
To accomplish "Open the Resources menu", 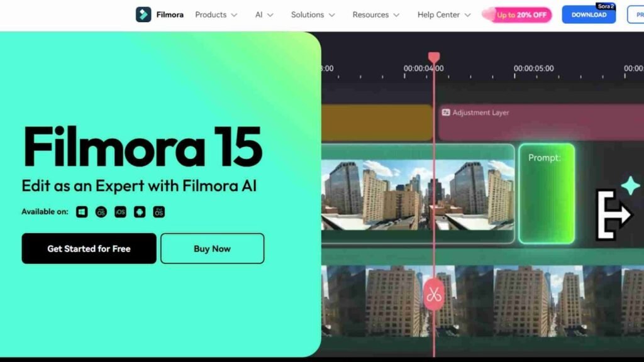I will click(x=375, y=14).
